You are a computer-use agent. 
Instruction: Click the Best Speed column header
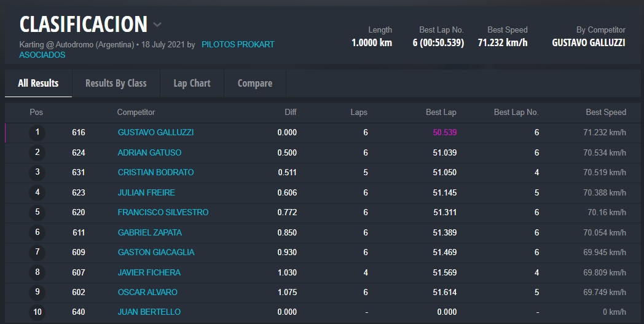pos(605,112)
